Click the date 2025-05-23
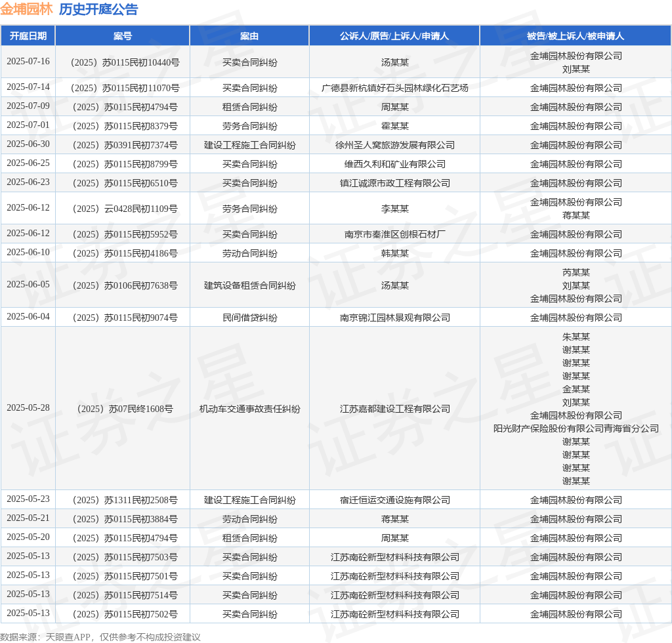Screen dimensions: 672x643 coord(28,499)
